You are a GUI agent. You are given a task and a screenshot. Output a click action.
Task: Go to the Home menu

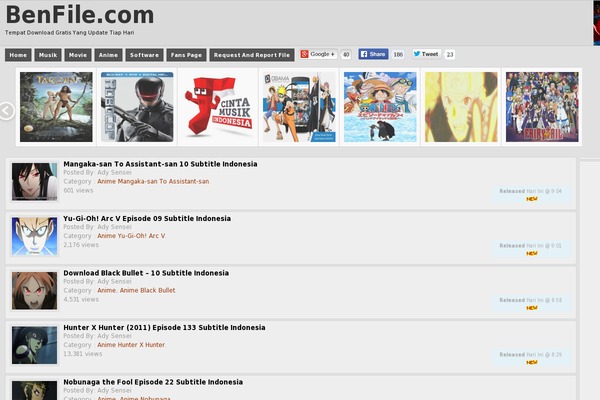click(18, 55)
